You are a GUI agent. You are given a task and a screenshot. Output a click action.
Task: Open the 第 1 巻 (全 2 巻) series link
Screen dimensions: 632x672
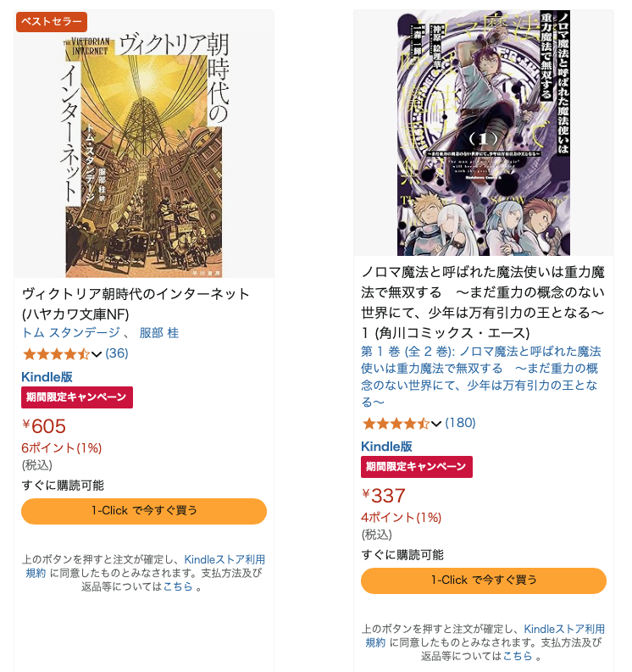[x=480, y=377]
